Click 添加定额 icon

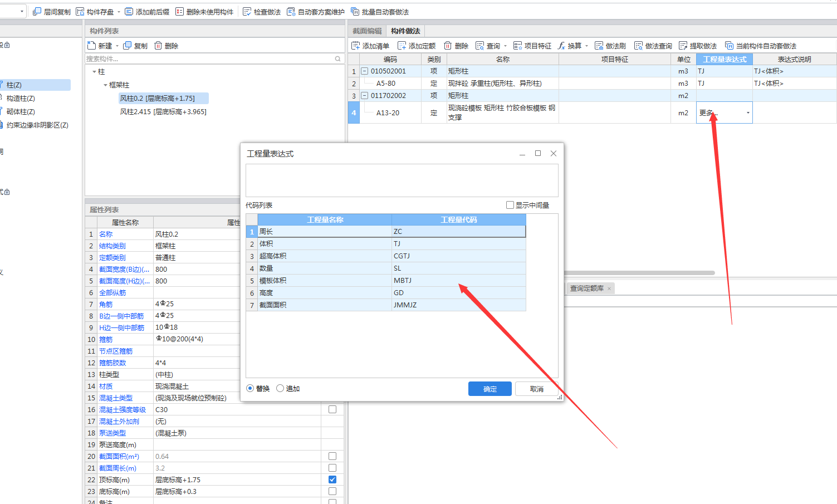[x=402, y=46]
